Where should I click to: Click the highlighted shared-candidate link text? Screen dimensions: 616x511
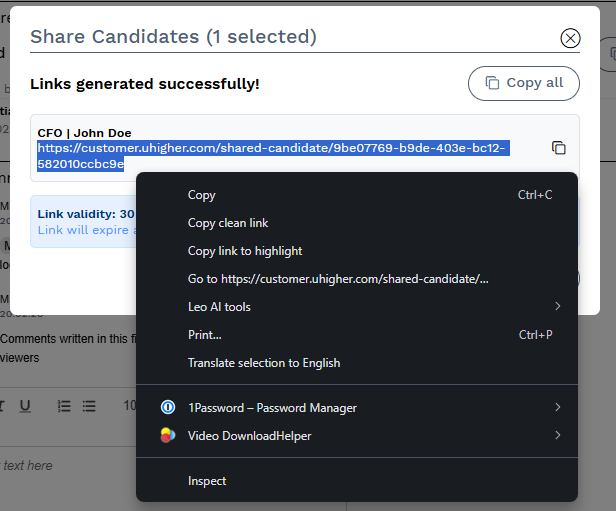pos(271,156)
